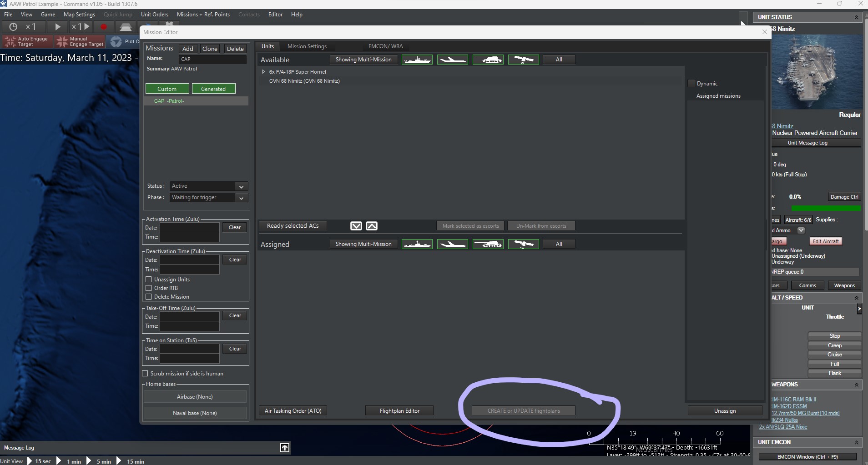The height and width of the screenshot is (465, 868).
Task: Toggle the Custom missions filter
Action: coord(167,89)
